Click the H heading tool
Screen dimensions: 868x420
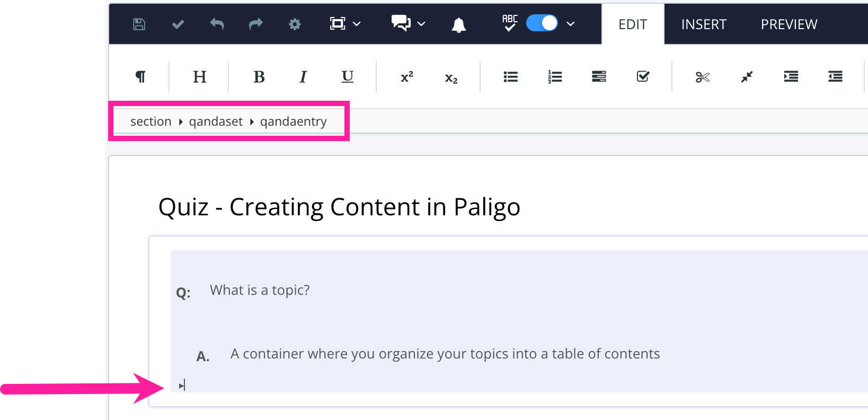click(200, 77)
